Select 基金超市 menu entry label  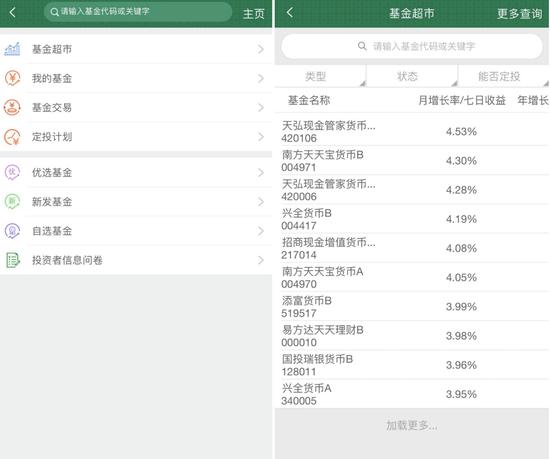[x=52, y=49]
